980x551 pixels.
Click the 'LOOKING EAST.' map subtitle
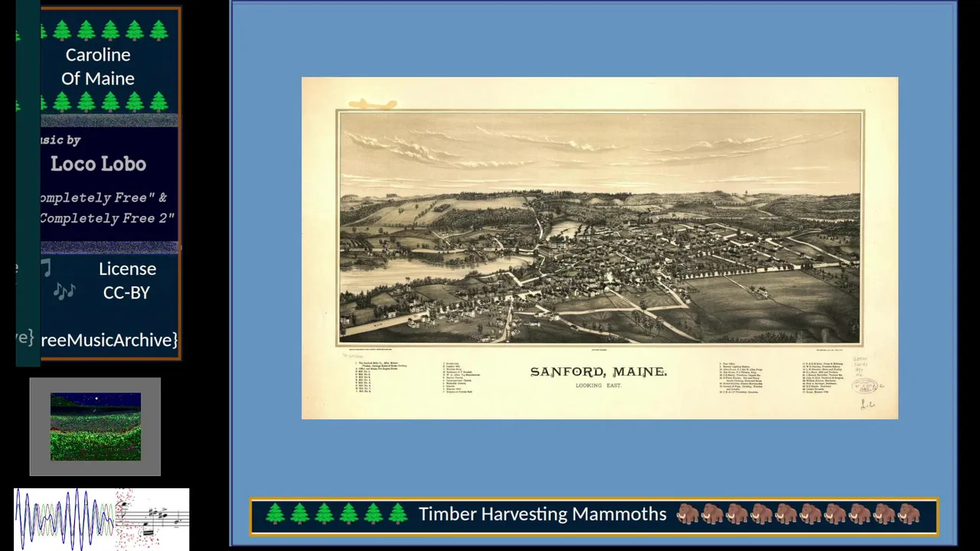click(x=599, y=386)
